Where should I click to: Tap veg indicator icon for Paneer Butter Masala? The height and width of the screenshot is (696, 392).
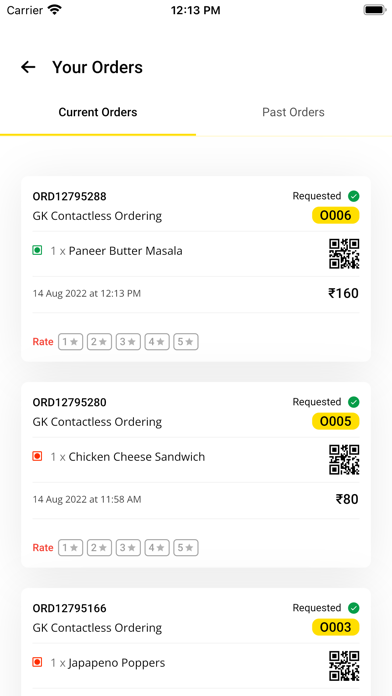(x=37, y=251)
